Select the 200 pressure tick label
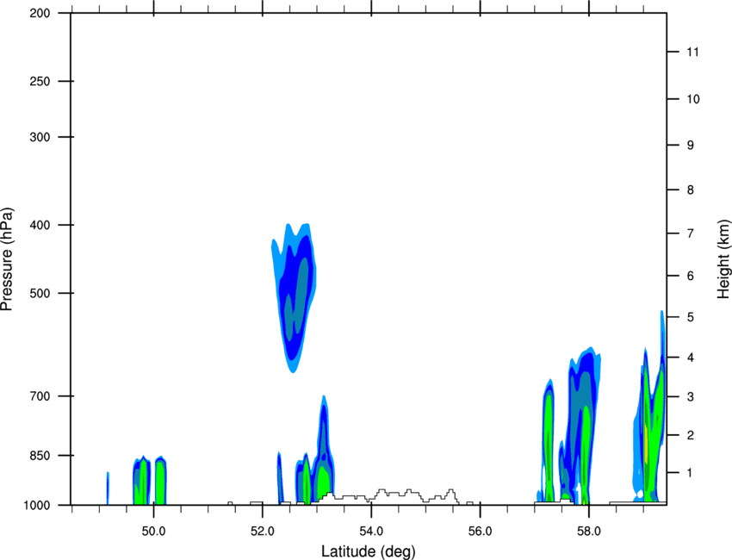732x560 pixels. point(40,14)
